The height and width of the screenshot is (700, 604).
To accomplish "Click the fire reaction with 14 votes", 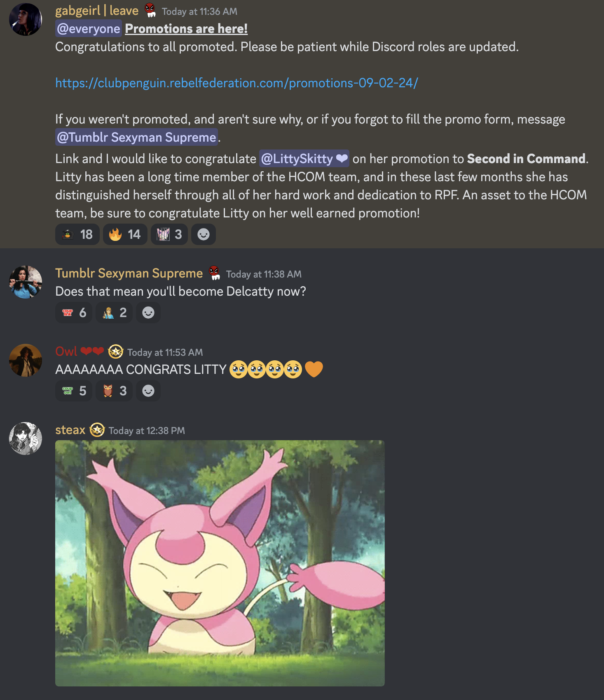I will 125,234.
